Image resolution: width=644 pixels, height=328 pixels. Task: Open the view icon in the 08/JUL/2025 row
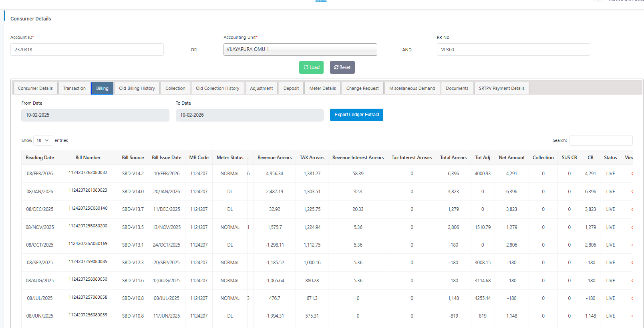(x=632, y=298)
